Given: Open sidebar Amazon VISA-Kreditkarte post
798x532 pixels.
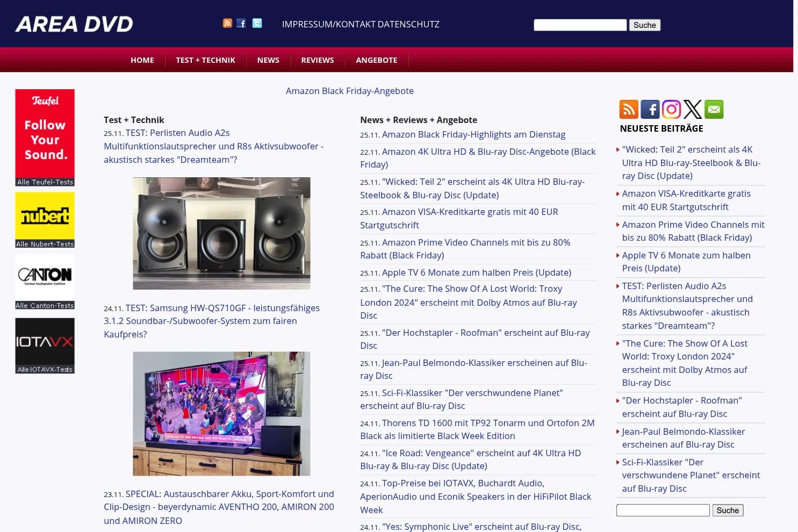Looking at the screenshot, I should tap(686, 200).
